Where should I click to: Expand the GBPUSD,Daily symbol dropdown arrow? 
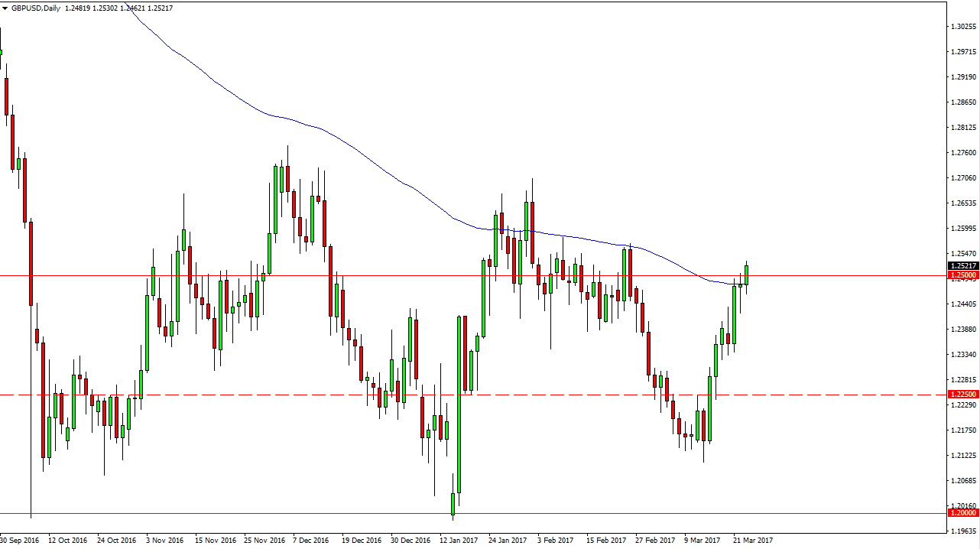(6, 8)
